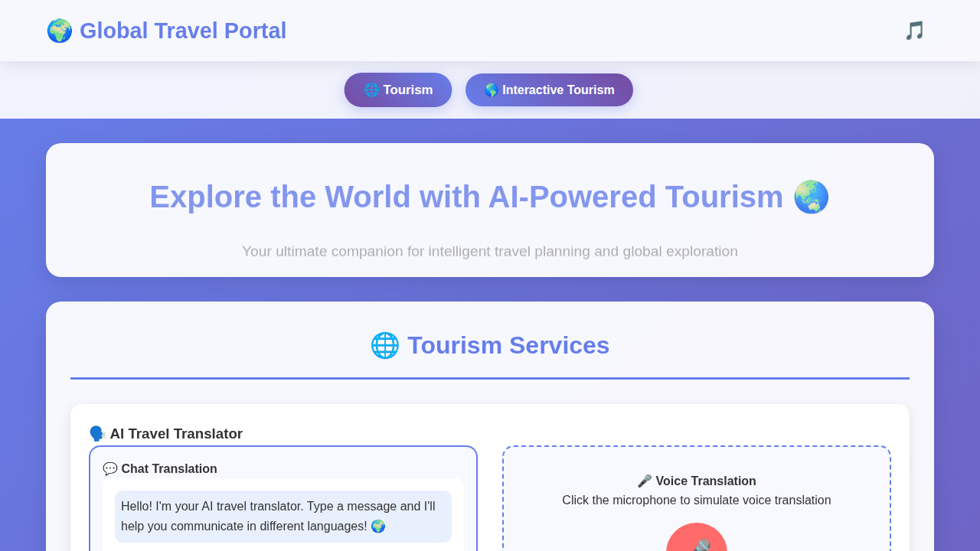980x551 pixels.
Task: Open the Tourism section
Action: 397,90
